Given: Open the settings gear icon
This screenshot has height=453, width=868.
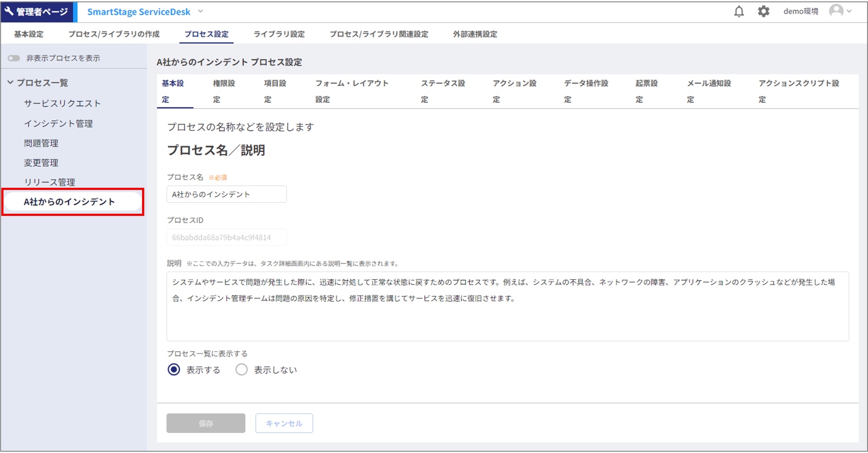Looking at the screenshot, I should [763, 12].
